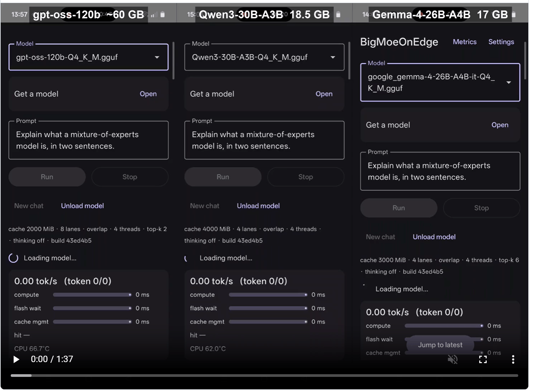Start New chat in gpt-oss panel
533x392 pixels.
[x=29, y=206]
